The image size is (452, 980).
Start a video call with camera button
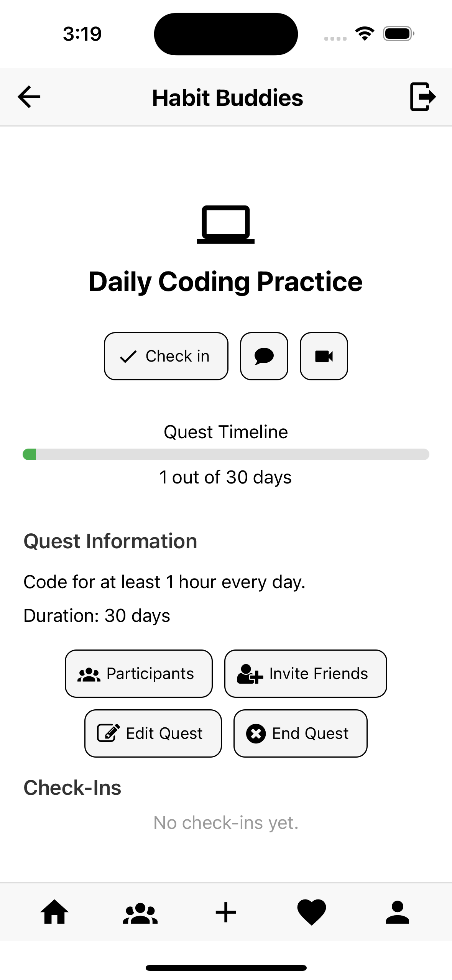click(324, 356)
